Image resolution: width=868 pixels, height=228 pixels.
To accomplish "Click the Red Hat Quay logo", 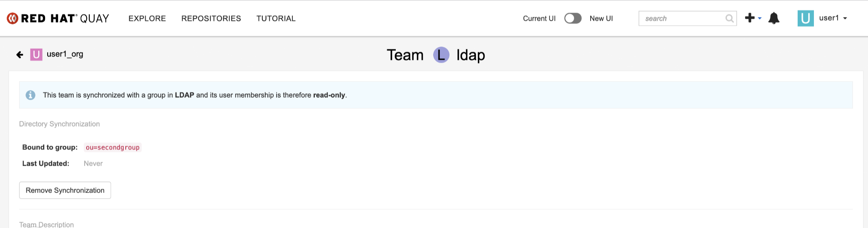I will pyautogui.click(x=58, y=18).
